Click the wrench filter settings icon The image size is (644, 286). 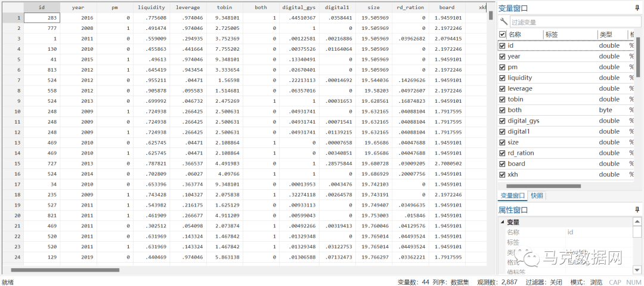coord(503,21)
